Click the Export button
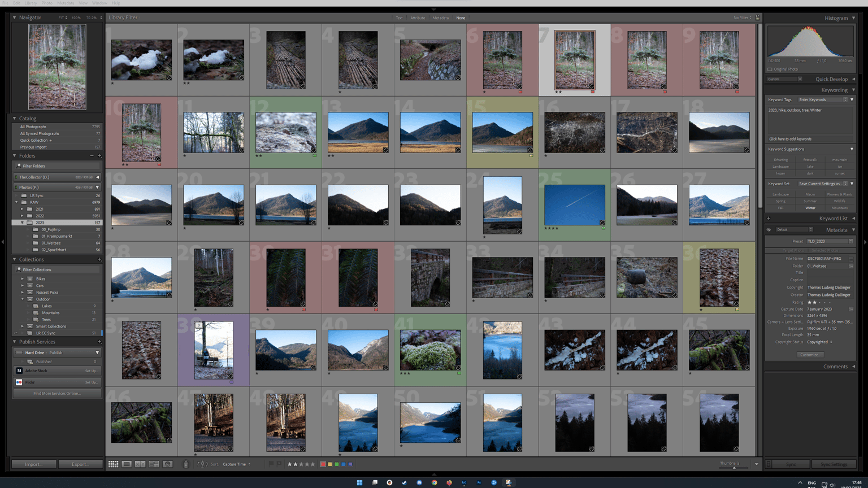Viewport: 868px width, 488px height. (x=80, y=464)
